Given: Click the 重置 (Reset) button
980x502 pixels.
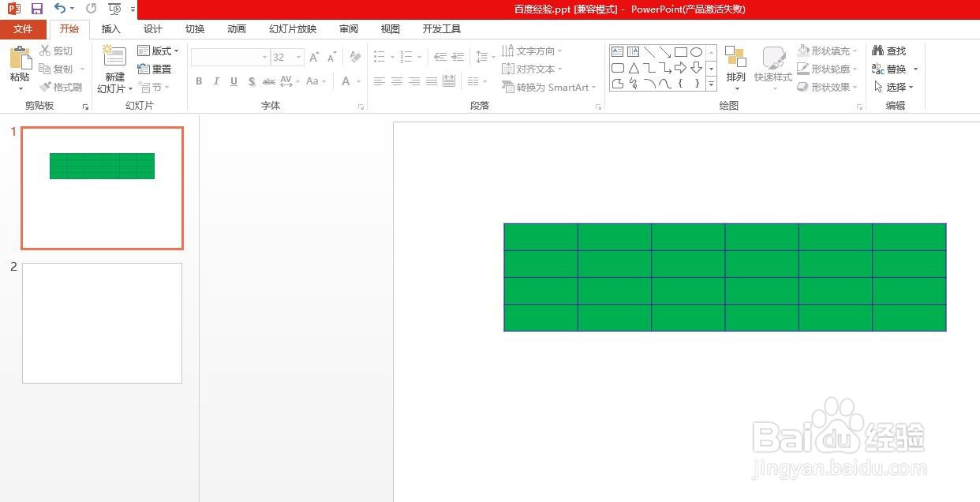Looking at the screenshot, I should coord(155,69).
